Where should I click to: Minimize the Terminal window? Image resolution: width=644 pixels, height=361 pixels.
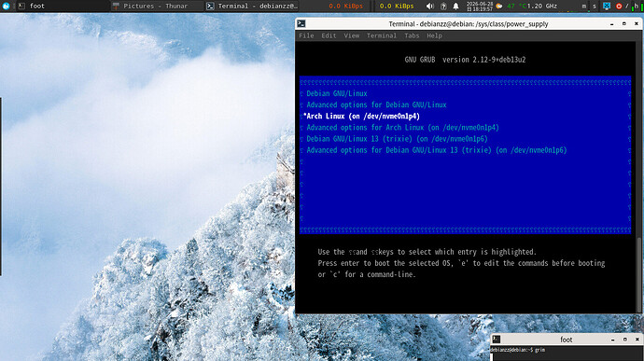coord(612,24)
